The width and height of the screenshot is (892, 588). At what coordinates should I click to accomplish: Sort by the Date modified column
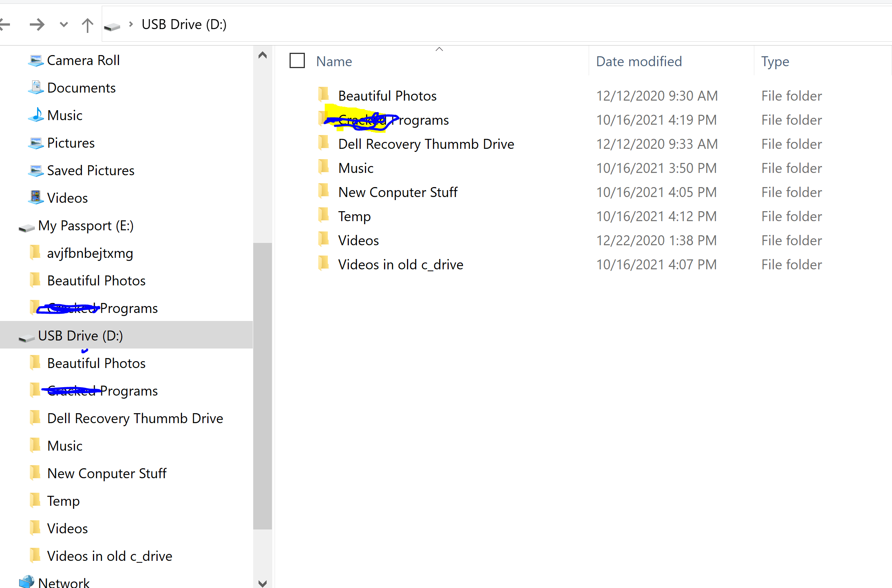click(x=639, y=62)
